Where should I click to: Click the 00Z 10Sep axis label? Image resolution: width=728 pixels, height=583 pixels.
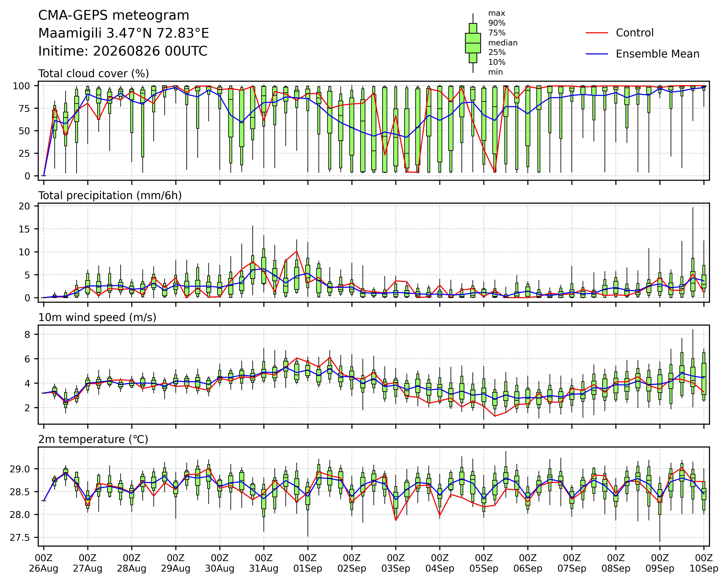coord(704,563)
